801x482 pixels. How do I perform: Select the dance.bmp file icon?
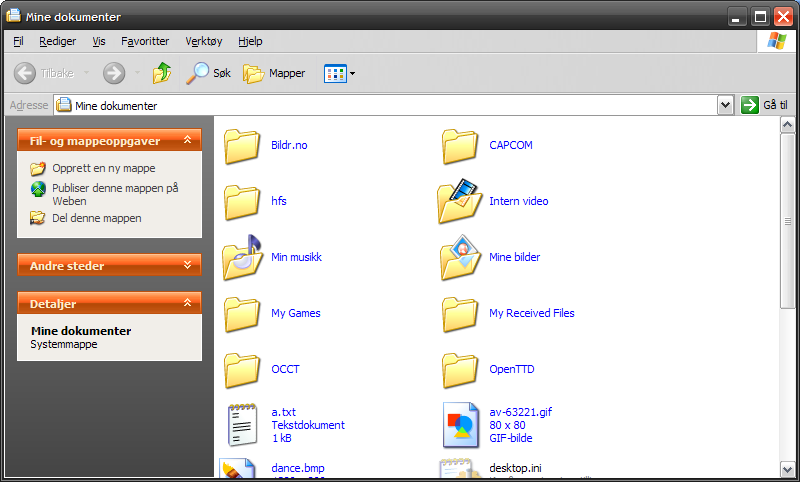click(238, 468)
